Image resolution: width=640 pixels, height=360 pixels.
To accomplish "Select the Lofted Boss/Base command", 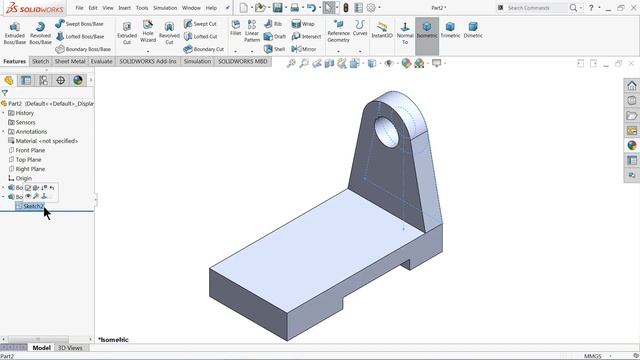I will pos(80,36).
